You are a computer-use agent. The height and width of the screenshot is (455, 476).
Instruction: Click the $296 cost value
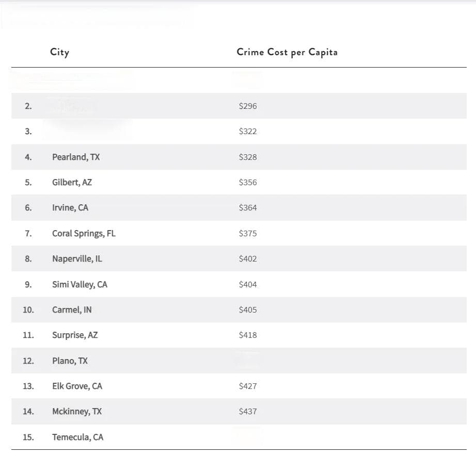248,106
